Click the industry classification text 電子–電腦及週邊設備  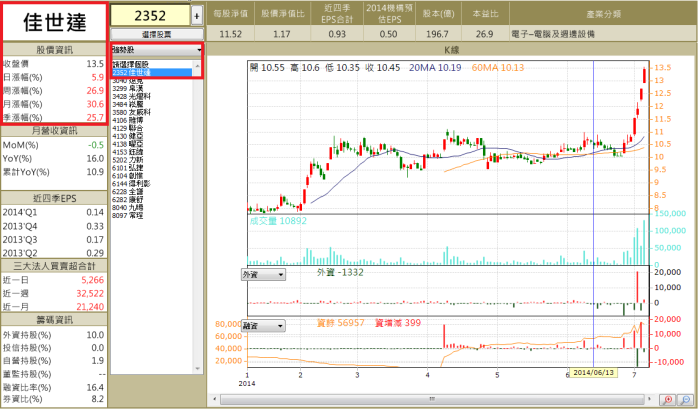tap(553, 34)
